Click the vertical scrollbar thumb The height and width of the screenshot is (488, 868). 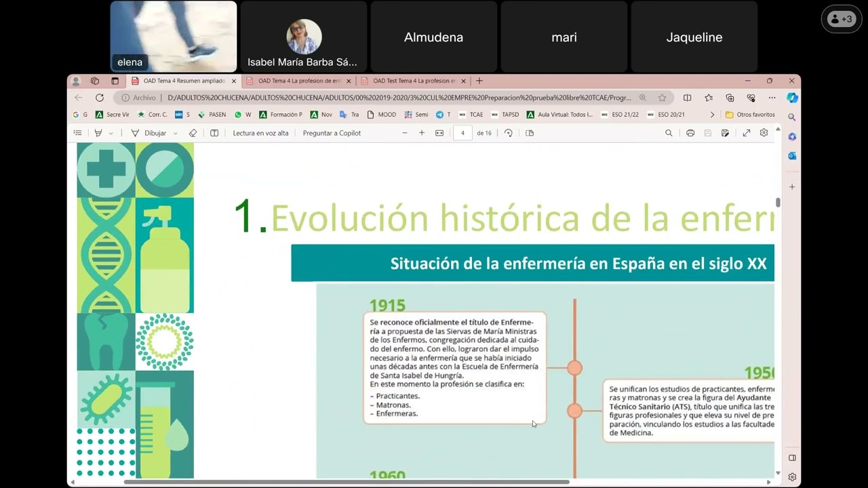point(778,203)
